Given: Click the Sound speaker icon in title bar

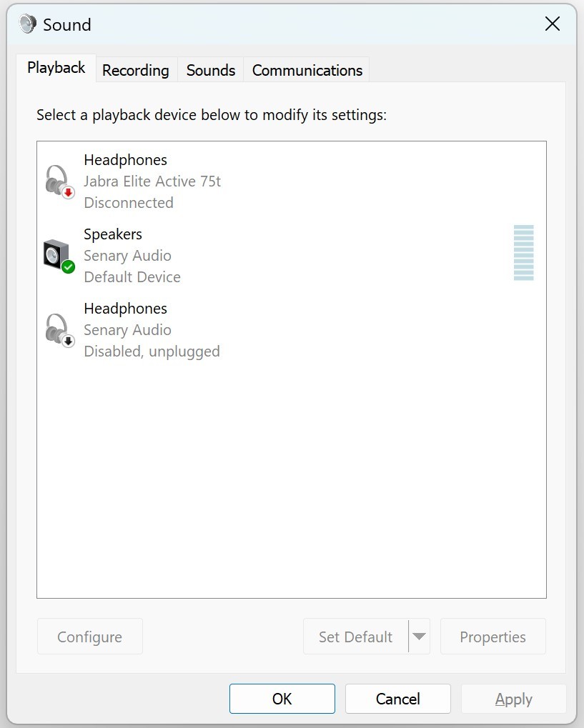Looking at the screenshot, I should [28, 24].
